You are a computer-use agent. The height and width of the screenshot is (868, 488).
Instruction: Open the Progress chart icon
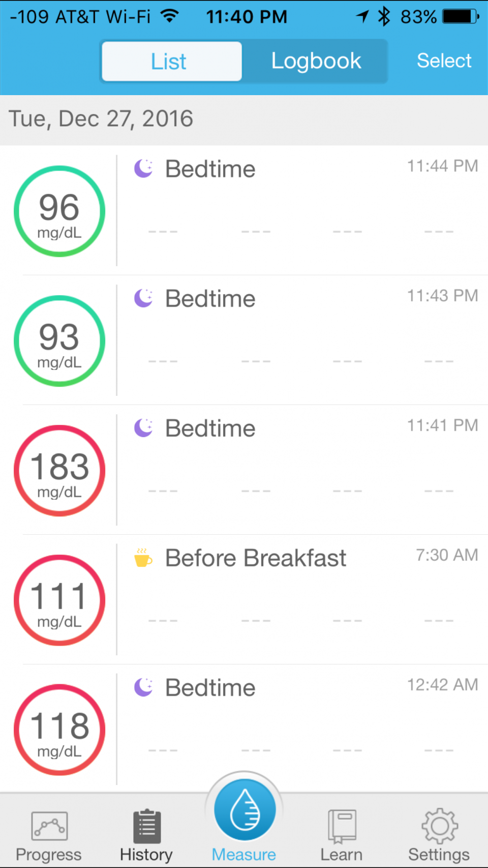49,826
